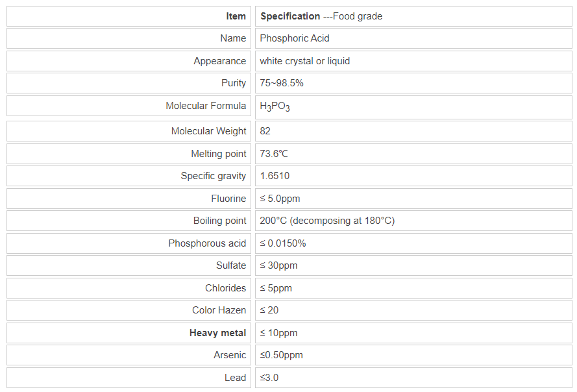The width and height of the screenshot is (577, 392).
Task: Click the "white crystal or liquid" cell
Action: (x=304, y=61)
